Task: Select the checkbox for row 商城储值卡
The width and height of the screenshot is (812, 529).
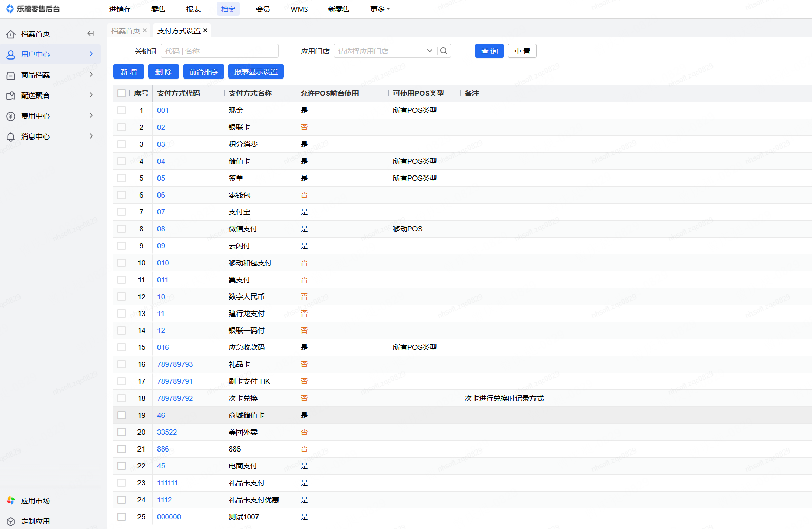Action: [x=122, y=415]
